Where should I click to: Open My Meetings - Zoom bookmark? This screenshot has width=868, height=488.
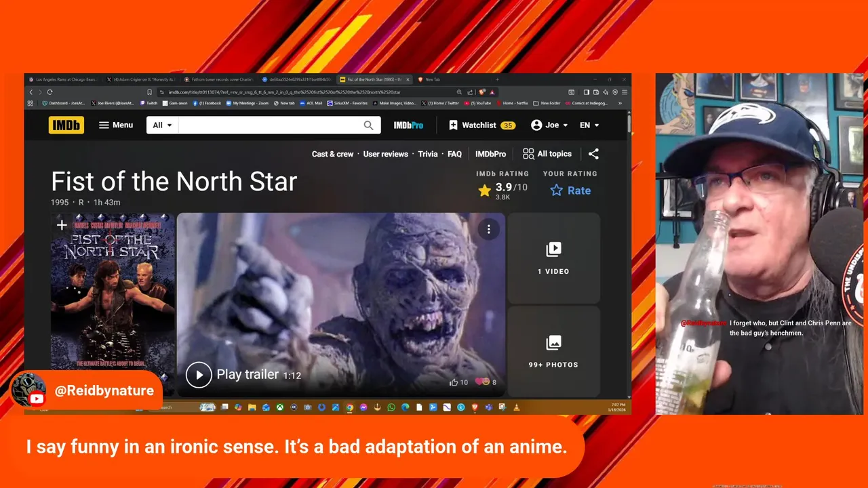[x=247, y=103]
